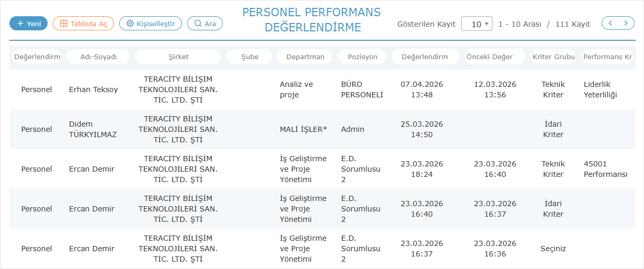
Task: Click the Departman column header
Action: point(305,57)
